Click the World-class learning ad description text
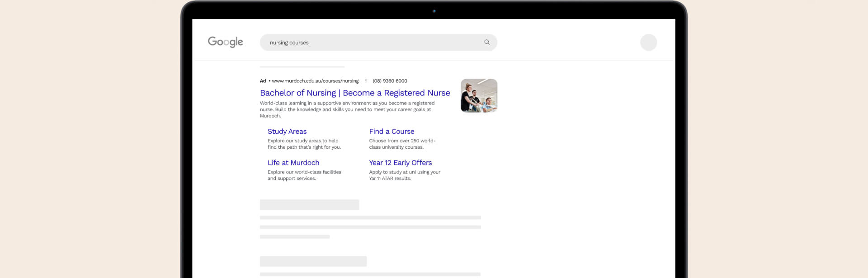 point(347,109)
